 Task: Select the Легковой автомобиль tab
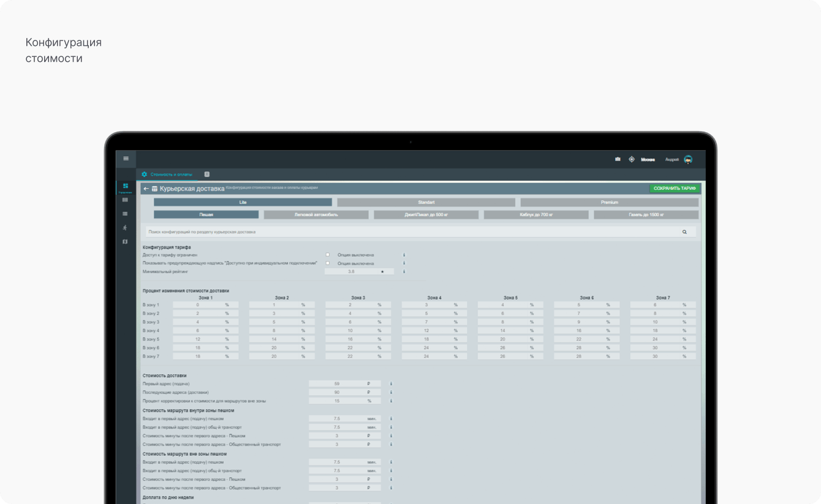316,215
